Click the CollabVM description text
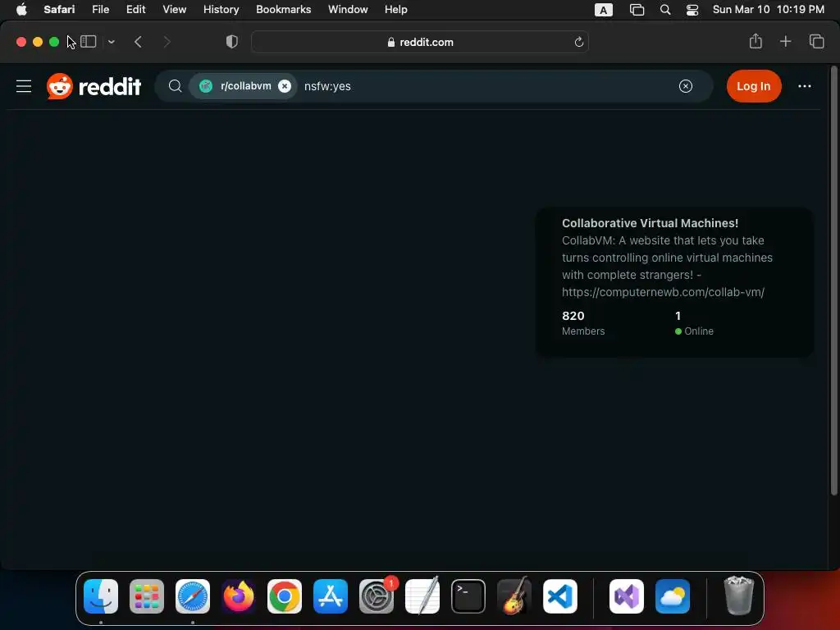840x630 pixels. click(x=667, y=267)
